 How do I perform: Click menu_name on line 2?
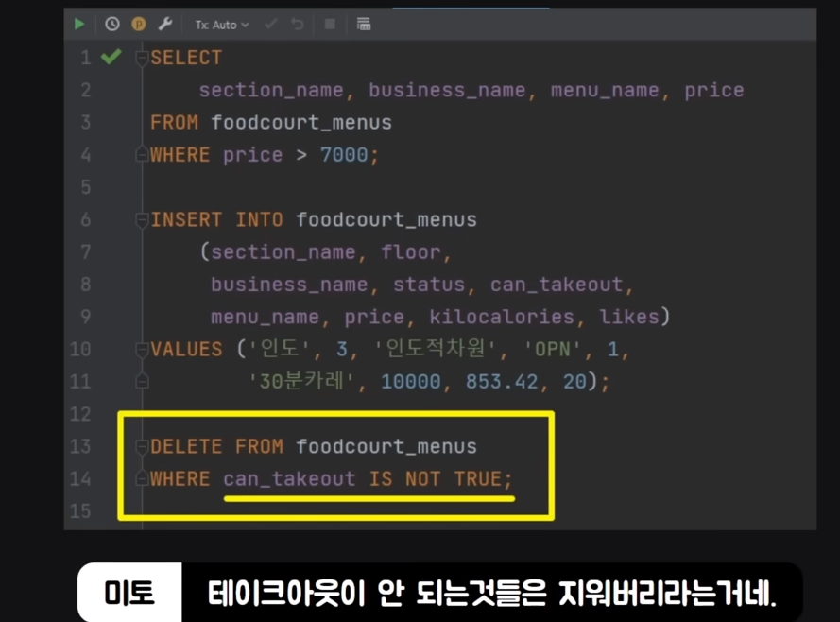pos(605,90)
